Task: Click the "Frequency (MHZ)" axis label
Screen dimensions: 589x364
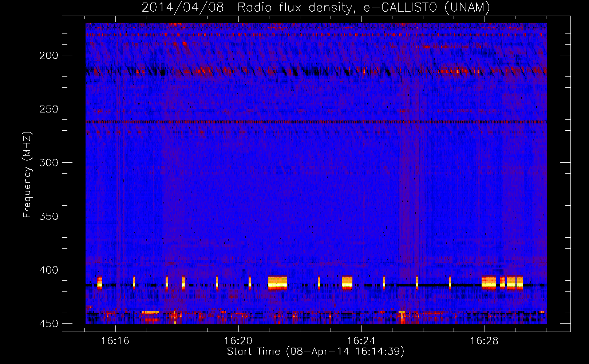Action: (x=27, y=175)
